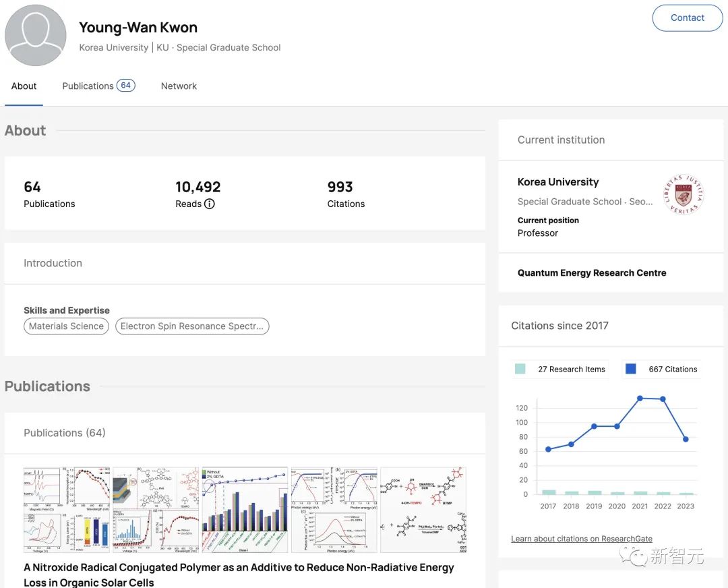Toggle the 667 Citations legend swatch
This screenshot has height=588, width=728.
(x=630, y=369)
